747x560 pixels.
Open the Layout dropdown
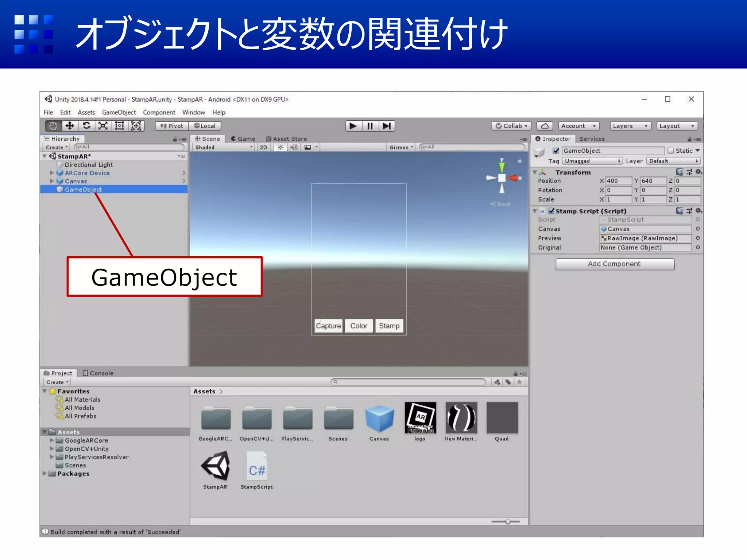677,126
